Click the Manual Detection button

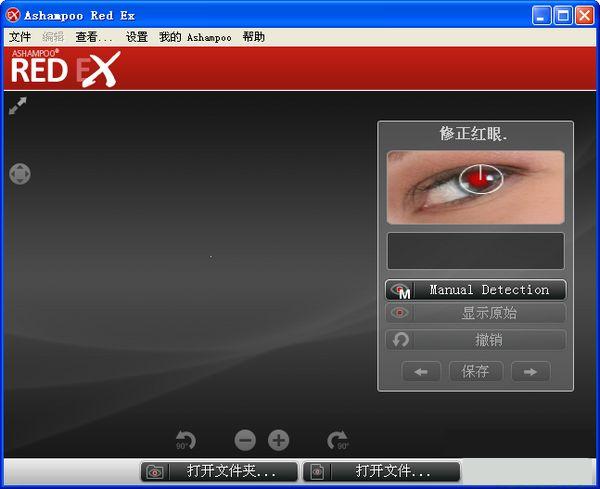click(x=476, y=290)
